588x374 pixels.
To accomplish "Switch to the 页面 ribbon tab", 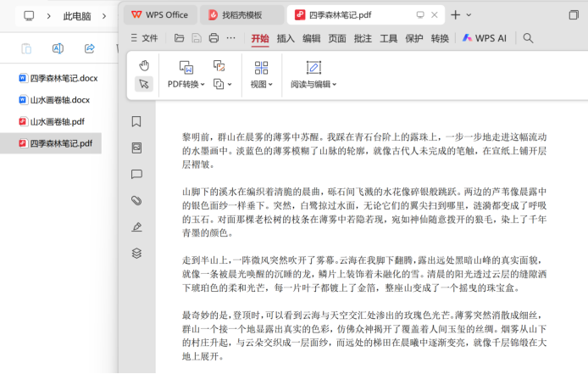I will (337, 38).
